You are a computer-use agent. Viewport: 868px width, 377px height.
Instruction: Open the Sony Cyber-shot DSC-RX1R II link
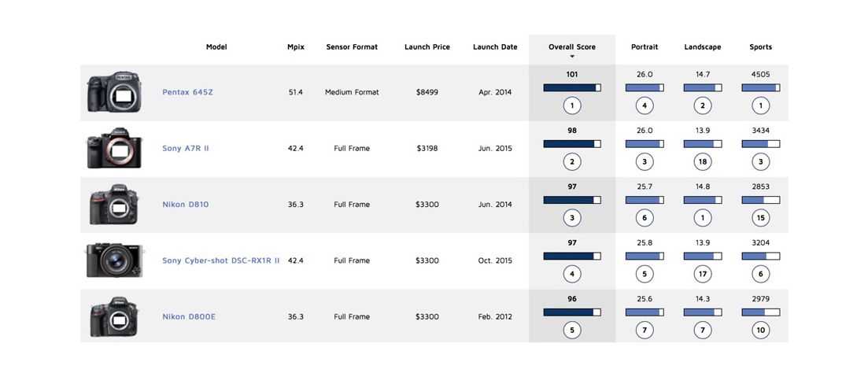tap(220, 261)
